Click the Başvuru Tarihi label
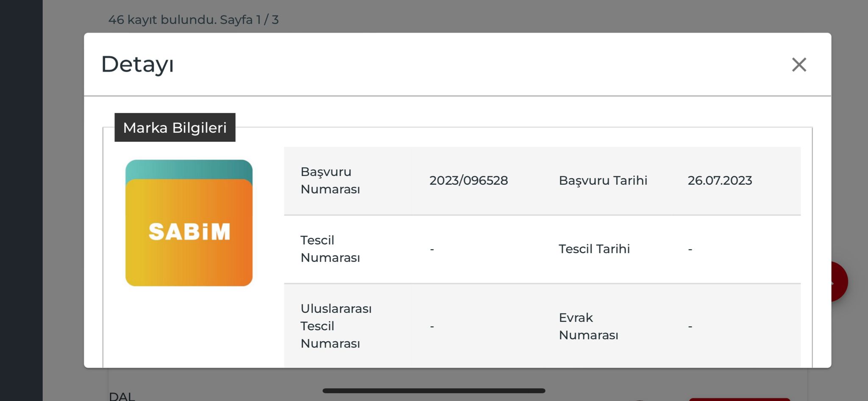 (603, 181)
